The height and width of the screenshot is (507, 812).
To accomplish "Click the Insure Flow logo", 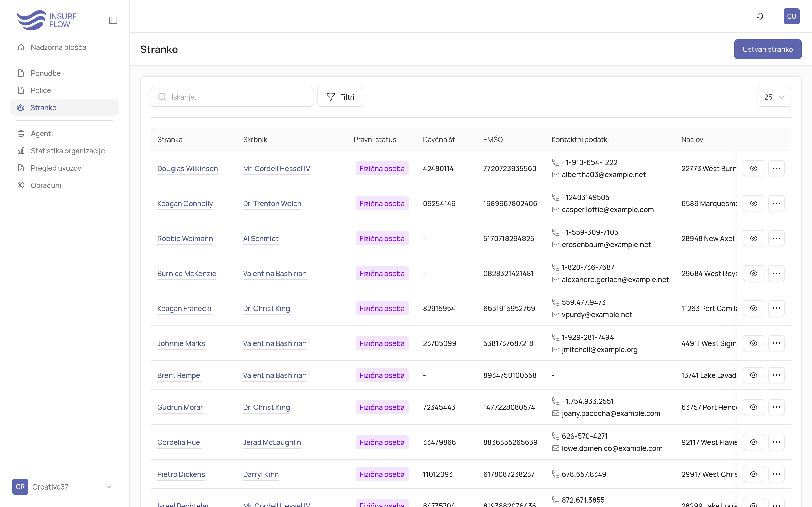I will (47, 20).
